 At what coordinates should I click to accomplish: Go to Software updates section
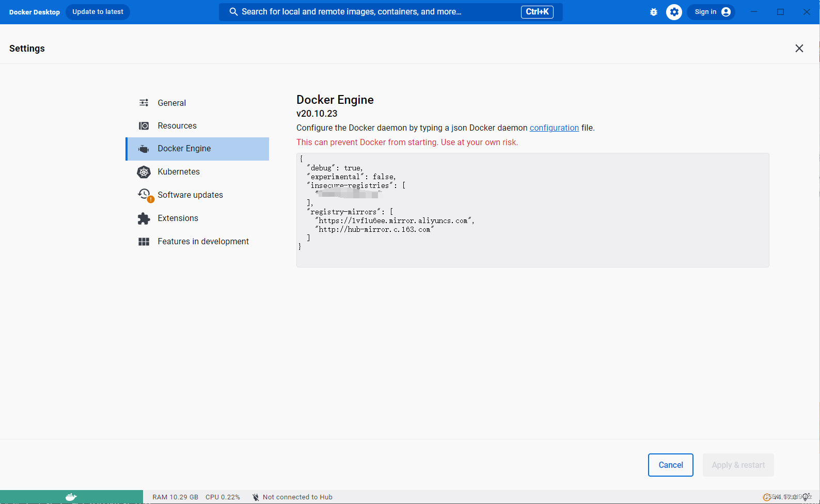[197, 195]
